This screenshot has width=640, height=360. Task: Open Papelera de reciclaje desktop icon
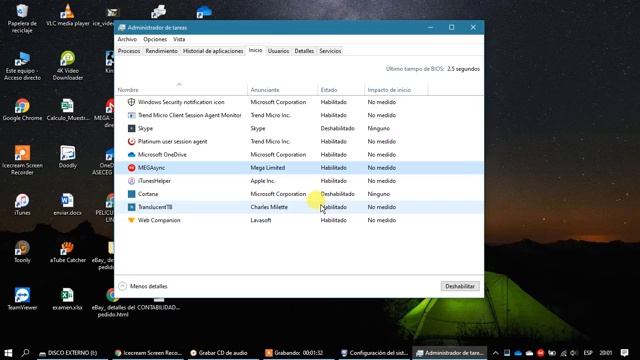[22, 18]
